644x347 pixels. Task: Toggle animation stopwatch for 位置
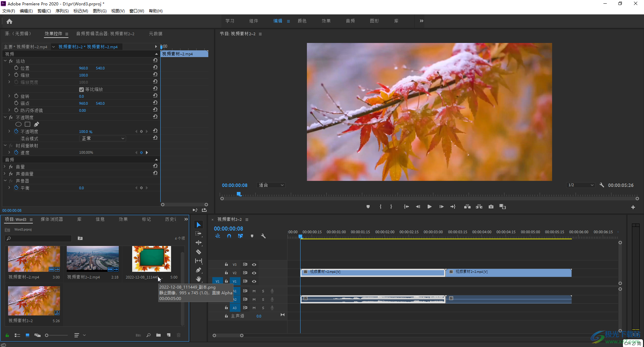click(x=16, y=68)
